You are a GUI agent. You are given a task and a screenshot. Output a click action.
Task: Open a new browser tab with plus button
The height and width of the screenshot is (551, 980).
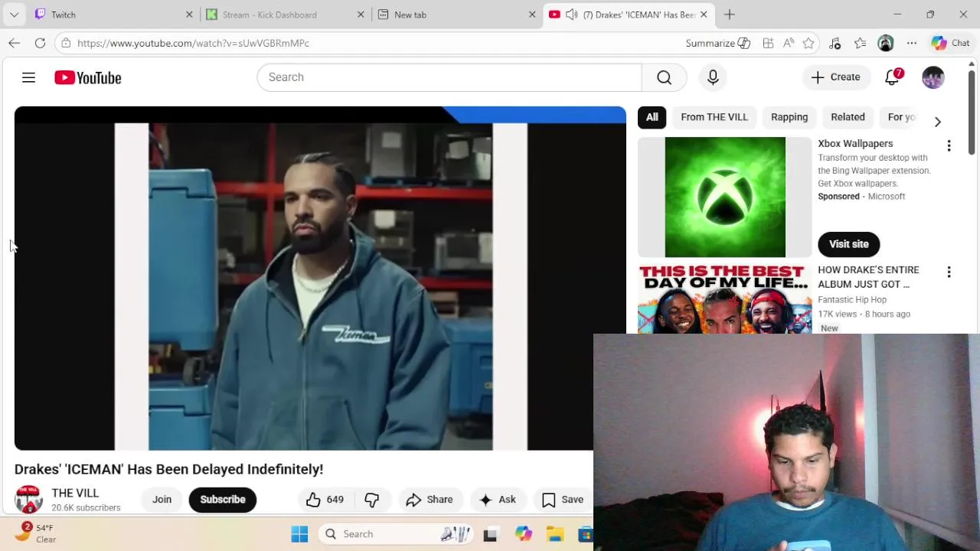730,15
